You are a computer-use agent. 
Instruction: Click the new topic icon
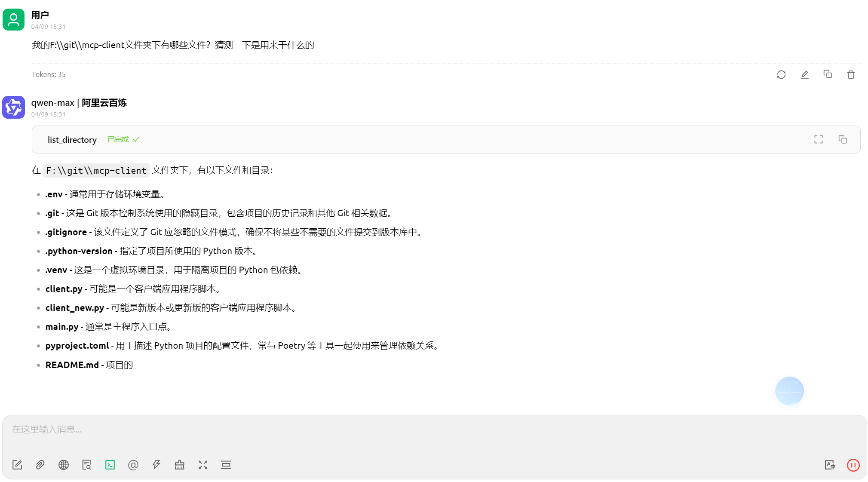pyautogui.click(x=17, y=465)
